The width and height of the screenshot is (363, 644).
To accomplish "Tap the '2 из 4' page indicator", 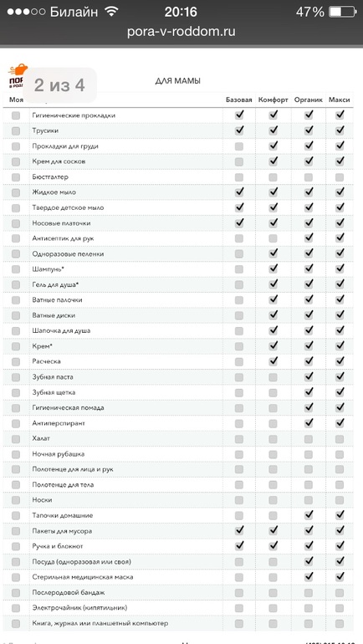I will (59, 85).
